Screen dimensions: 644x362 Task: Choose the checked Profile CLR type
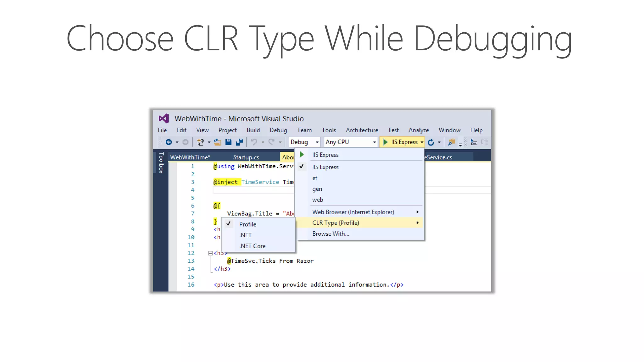pyautogui.click(x=247, y=224)
